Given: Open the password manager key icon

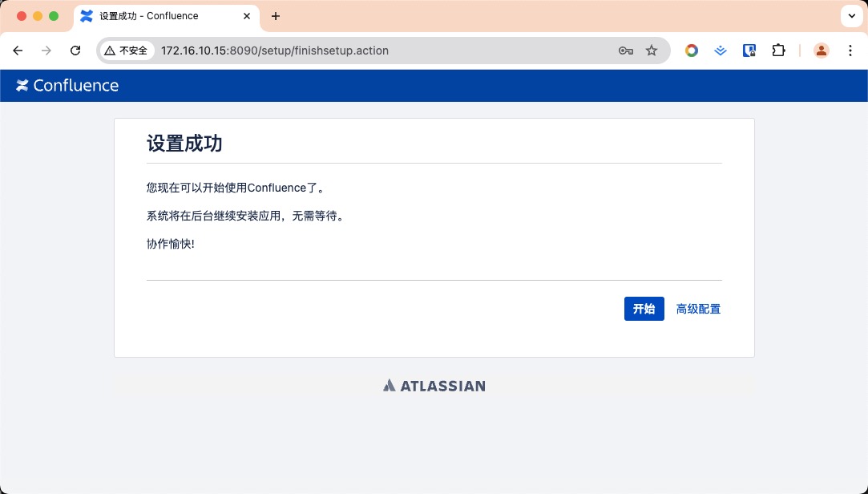Looking at the screenshot, I should 626,51.
